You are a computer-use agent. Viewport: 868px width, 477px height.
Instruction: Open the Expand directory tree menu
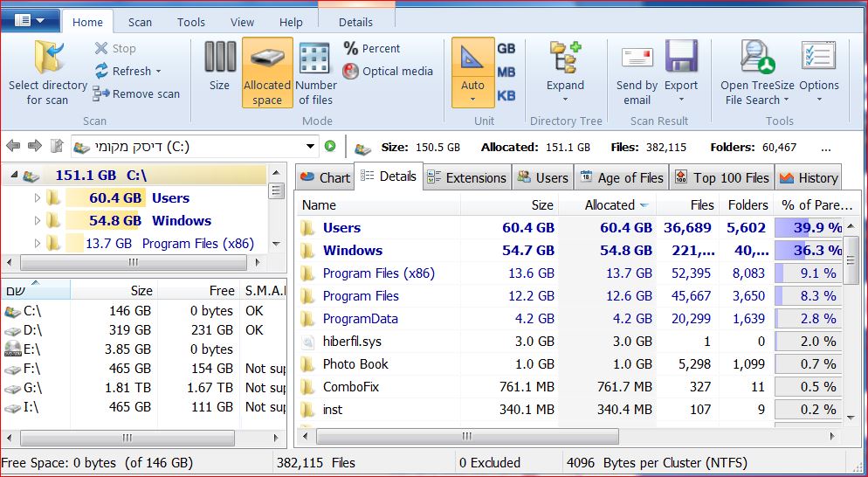click(x=565, y=73)
